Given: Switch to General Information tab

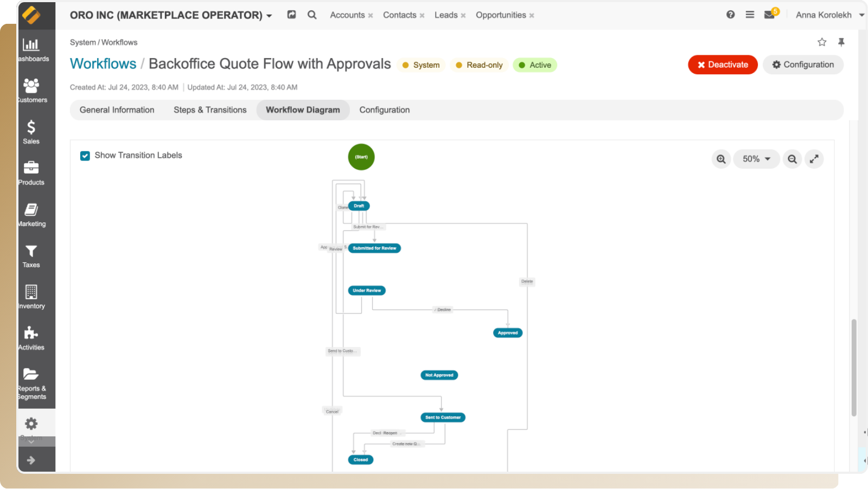Looking at the screenshot, I should pos(117,110).
